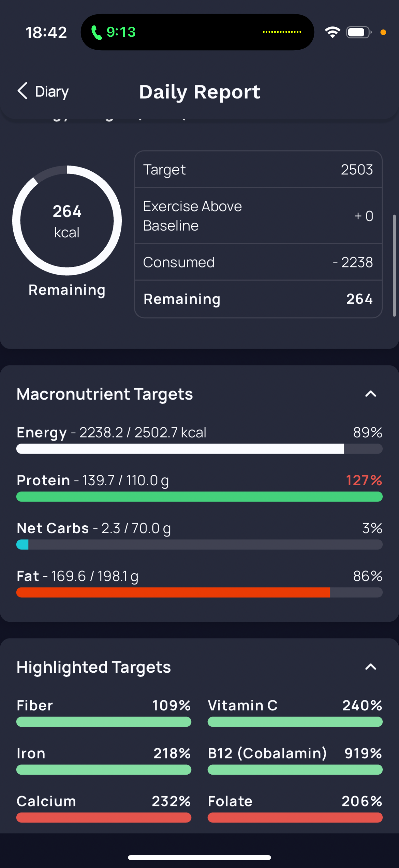Viewport: 399px width, 868px height.
Task: Open the Target 2503 row
Action: 258,169
